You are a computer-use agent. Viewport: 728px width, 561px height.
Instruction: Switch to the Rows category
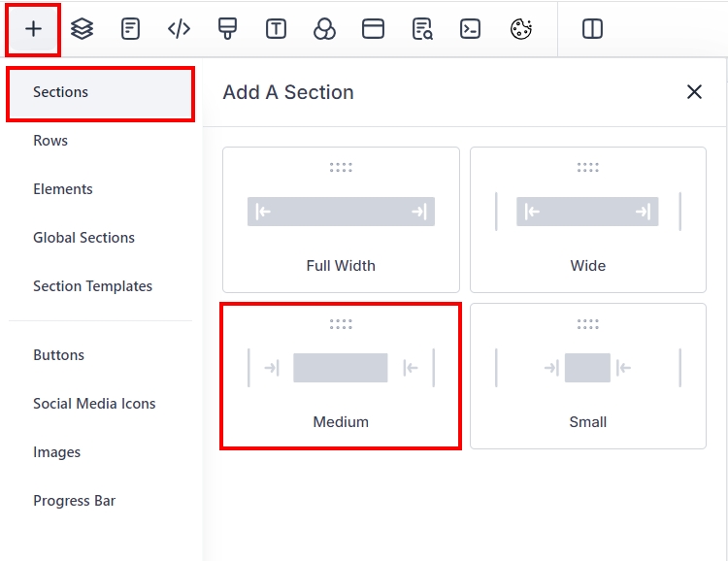click(50, 141)
